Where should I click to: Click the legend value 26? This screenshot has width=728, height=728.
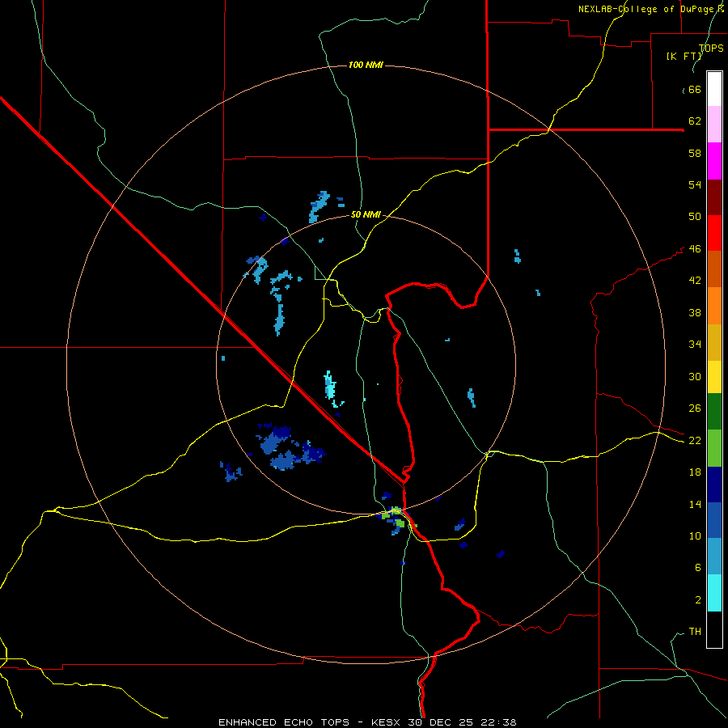[x=695, y=408]
